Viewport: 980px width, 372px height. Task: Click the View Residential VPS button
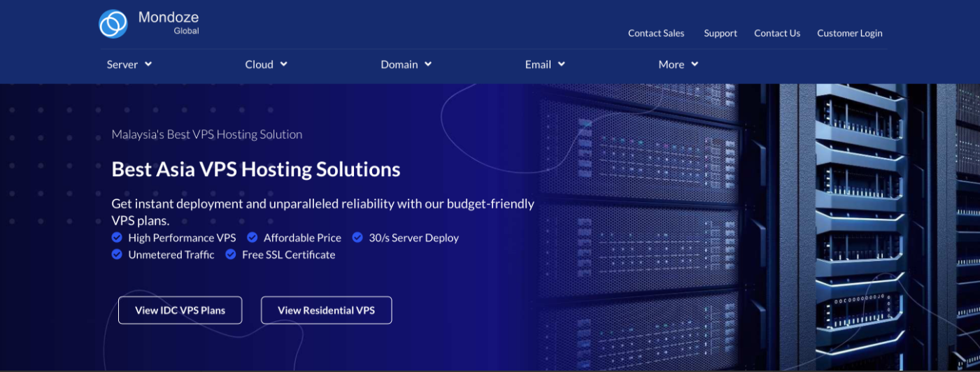[x=326, y=310]
